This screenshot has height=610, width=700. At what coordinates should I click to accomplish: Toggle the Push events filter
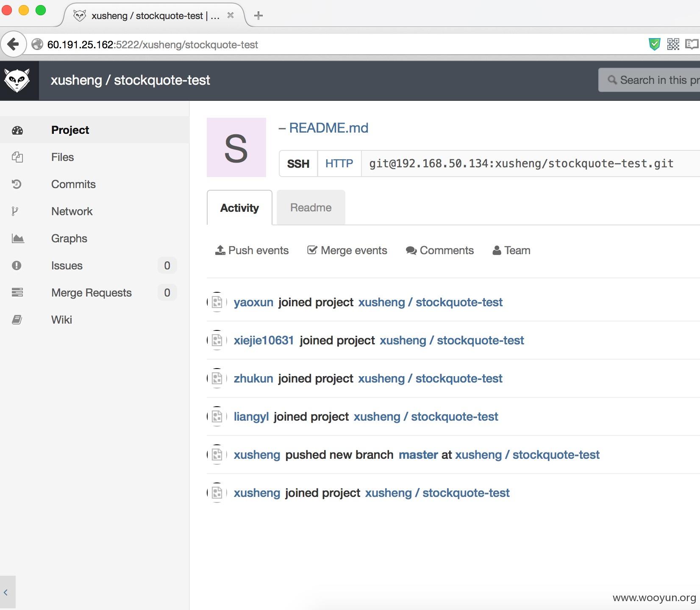point(252,250)
